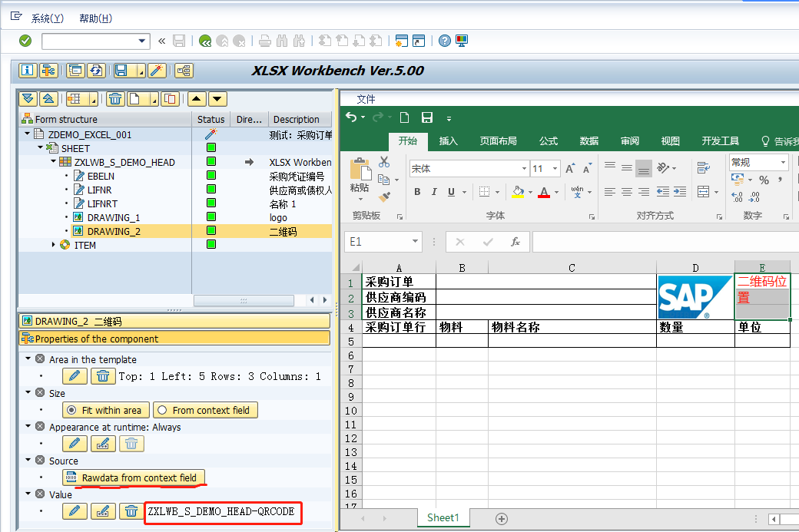Click the red font color A button

point(544,192)
